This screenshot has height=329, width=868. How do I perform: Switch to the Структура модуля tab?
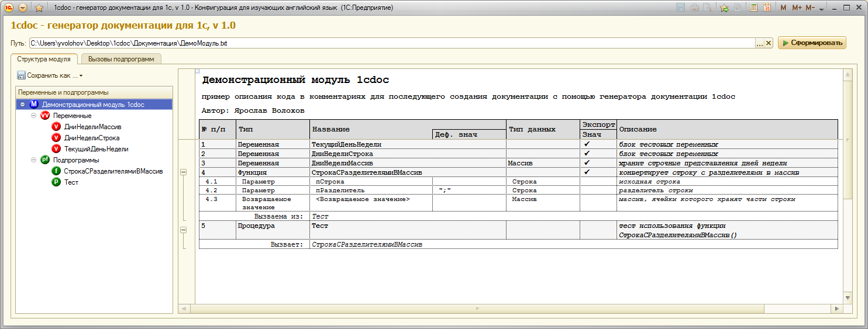click(x=44, y=59)
